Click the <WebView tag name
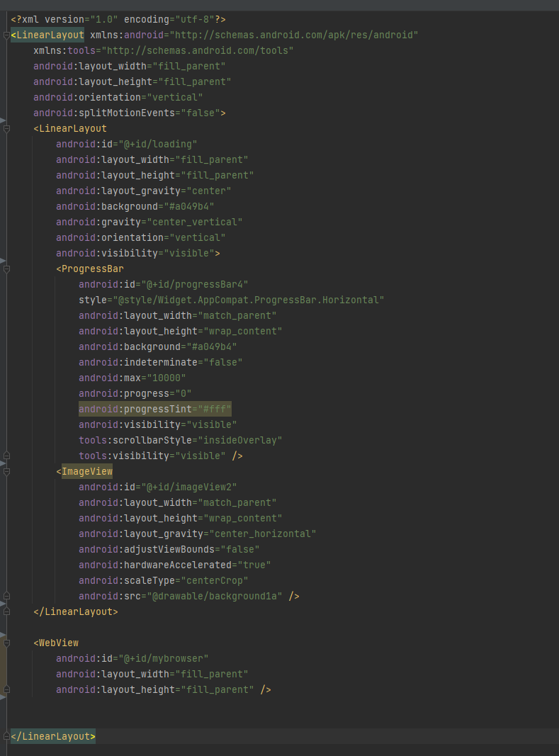This screenshot has height=756, width=559. click(59, 643)
